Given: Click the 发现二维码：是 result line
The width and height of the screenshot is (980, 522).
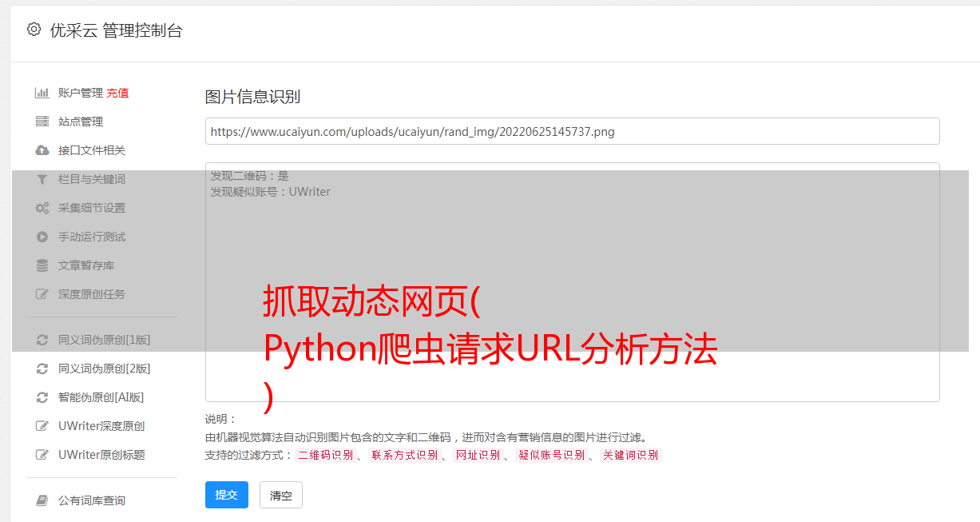Looking at the screenshot, I should tap(250, 176).
